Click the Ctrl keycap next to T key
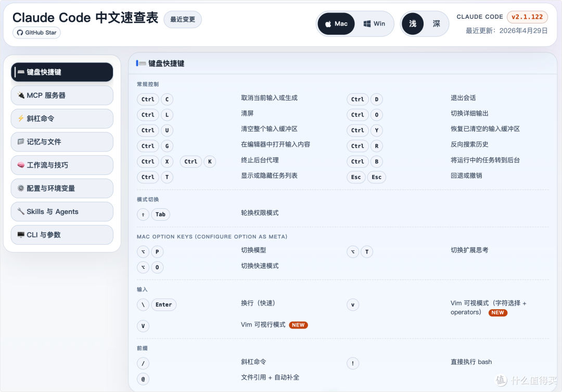The image size is (562, 392). (x=148, y=177)
